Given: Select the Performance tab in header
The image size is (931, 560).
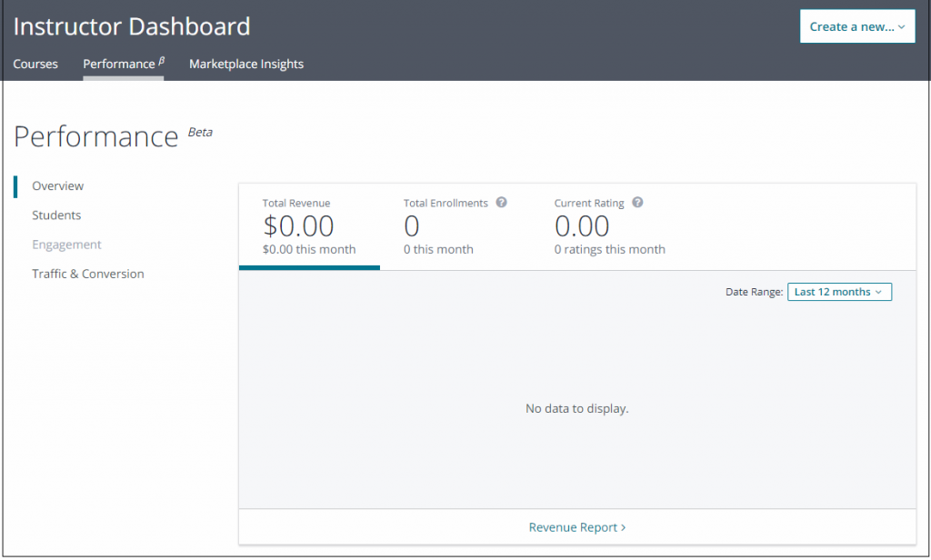Looking at the screenshot, I should coord(124,65).
